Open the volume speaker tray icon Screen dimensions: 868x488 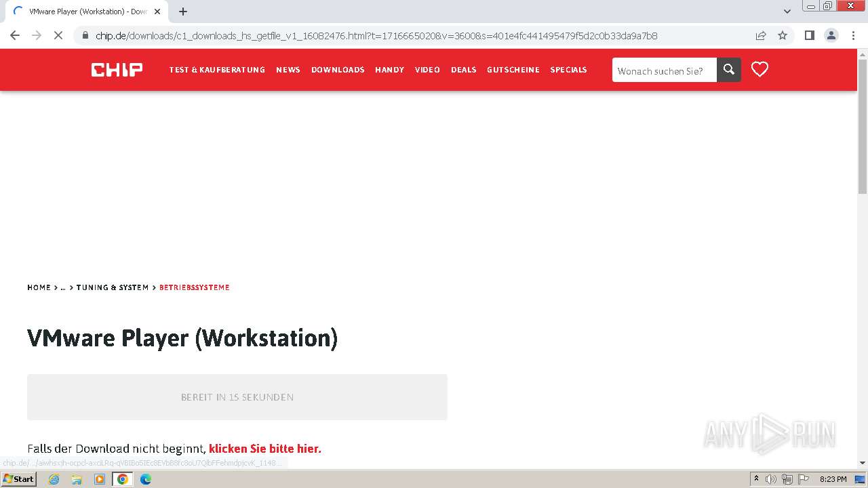pos(771,479)
